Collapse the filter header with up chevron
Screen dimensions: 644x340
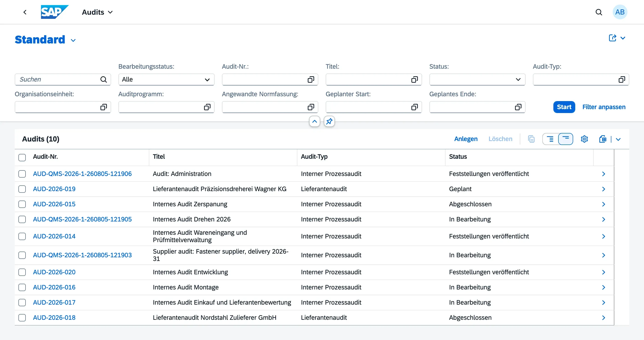click(x=314, y=122)
